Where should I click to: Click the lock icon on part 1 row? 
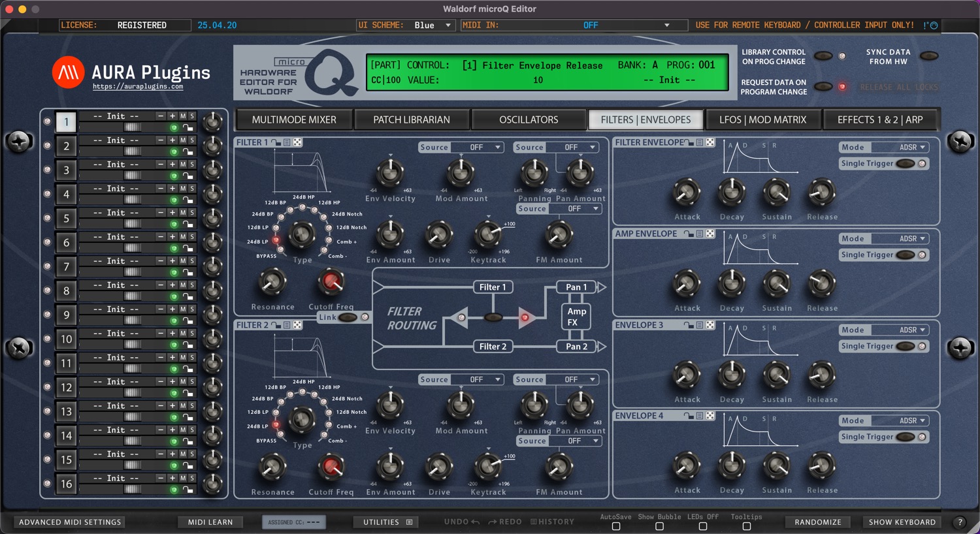click(x=188, y=127)
